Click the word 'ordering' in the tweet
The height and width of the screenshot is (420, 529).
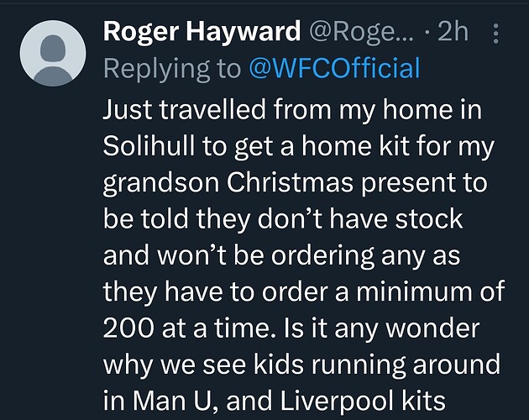point(323,256)
